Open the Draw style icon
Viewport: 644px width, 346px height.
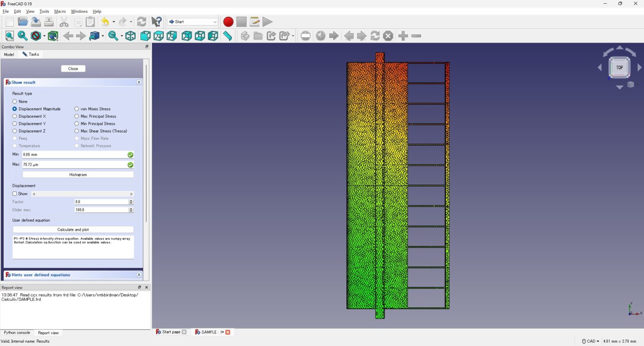pyautogui.click(x=37, y=36)
